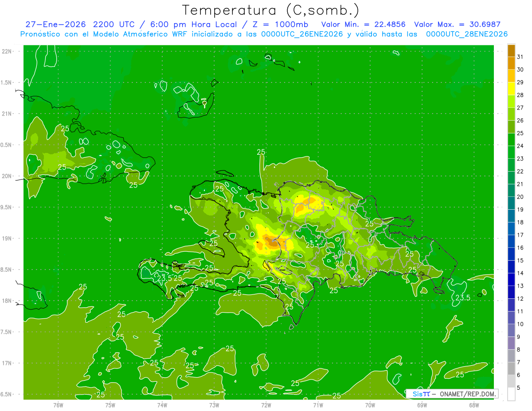
Task: Pick the amber swatch between 29 and 30
Action: (x=511, y=76)
